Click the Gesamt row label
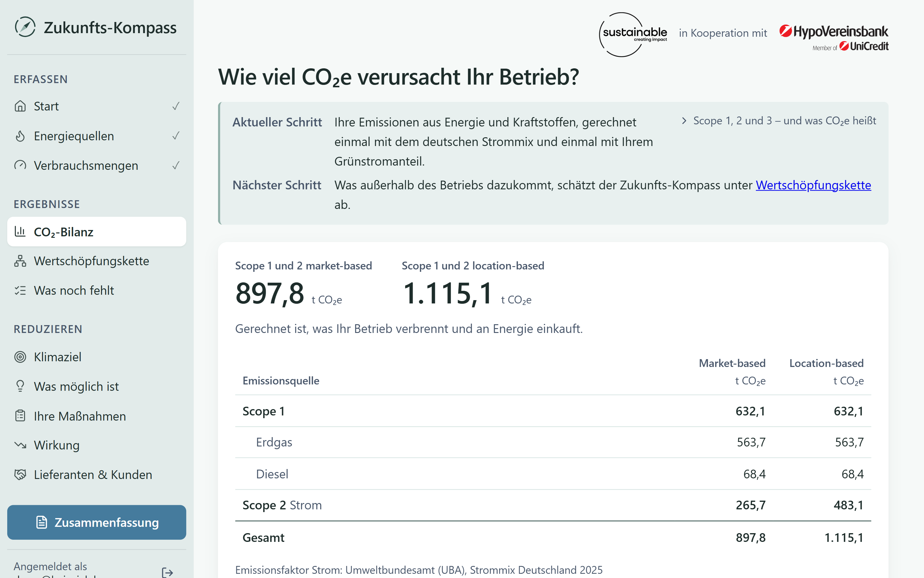Screen dimensions: 924x578 [263, 537]
